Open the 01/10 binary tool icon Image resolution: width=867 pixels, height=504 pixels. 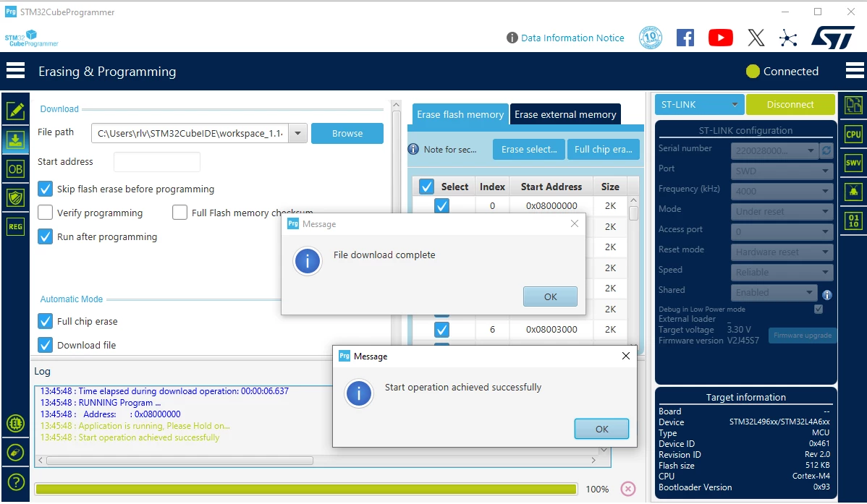coord(853,221)
